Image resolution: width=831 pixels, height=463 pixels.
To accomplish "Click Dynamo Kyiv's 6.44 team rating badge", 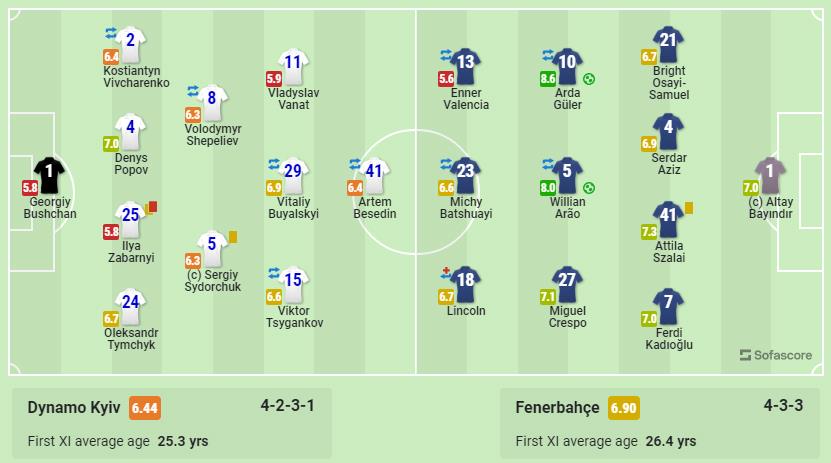I will point(145,408).
